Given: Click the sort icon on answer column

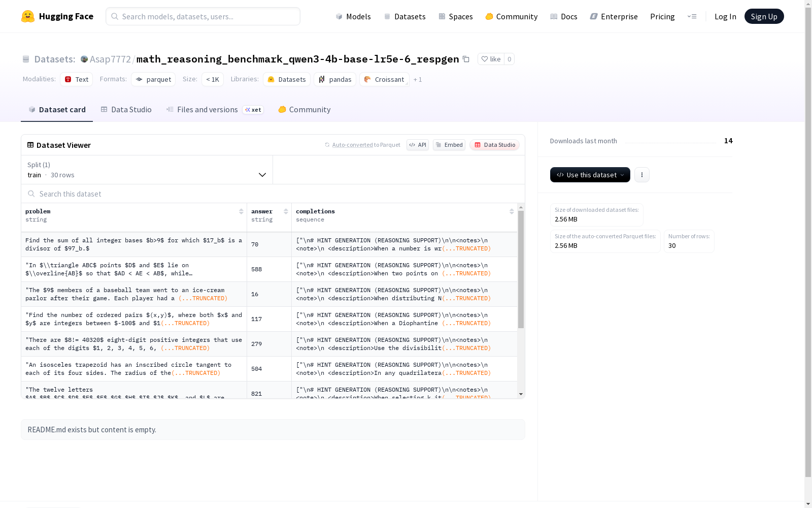Looking at the screenshot, I should tap(286, 211).
